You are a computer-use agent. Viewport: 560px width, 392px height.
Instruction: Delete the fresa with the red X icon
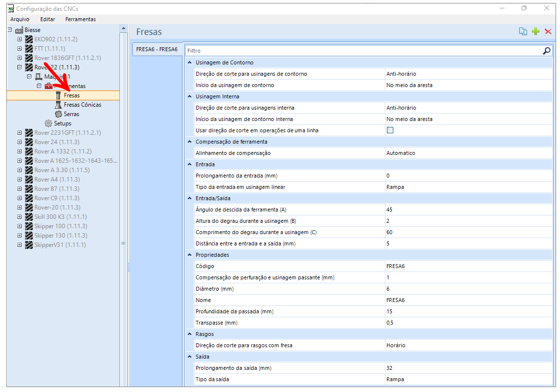click(548, 31)
